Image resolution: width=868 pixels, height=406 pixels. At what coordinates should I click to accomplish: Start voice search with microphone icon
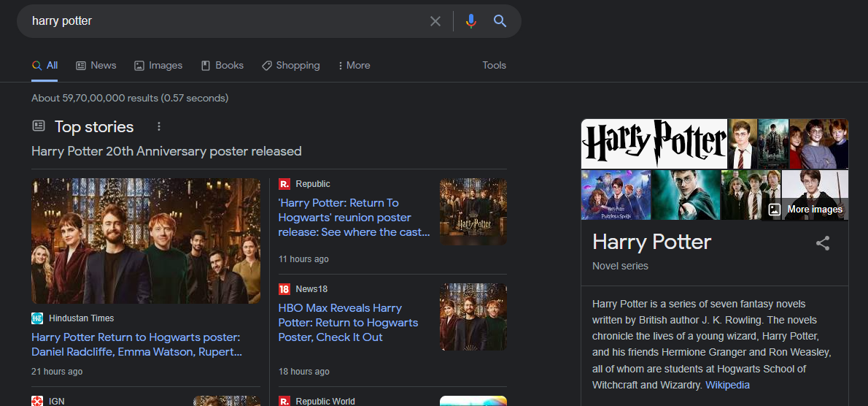coord(471,21)
